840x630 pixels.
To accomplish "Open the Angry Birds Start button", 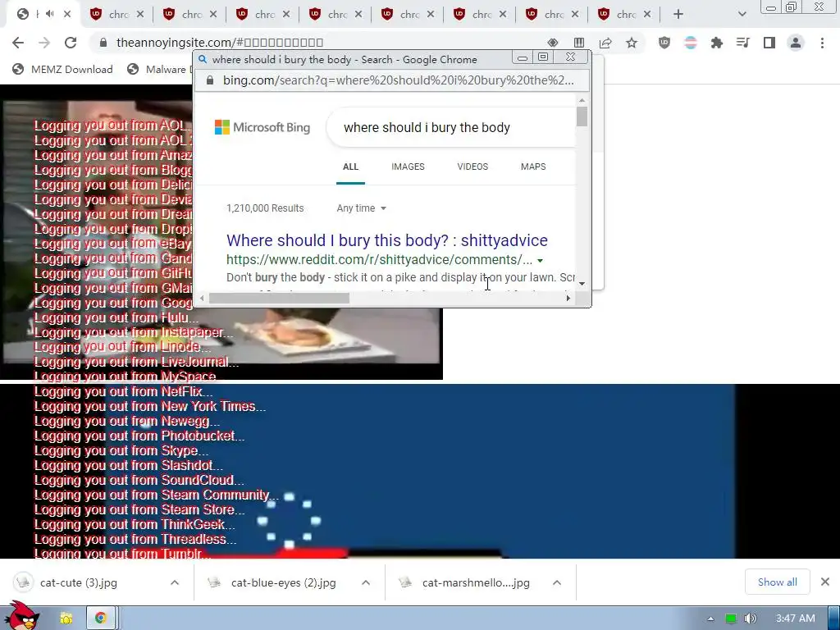I will tap(21, 615).
